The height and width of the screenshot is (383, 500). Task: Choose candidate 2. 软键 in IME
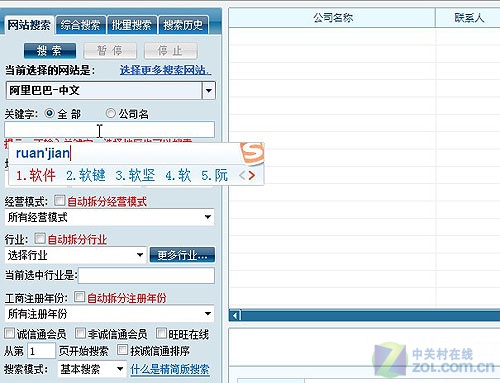click(x=86, y=175)
